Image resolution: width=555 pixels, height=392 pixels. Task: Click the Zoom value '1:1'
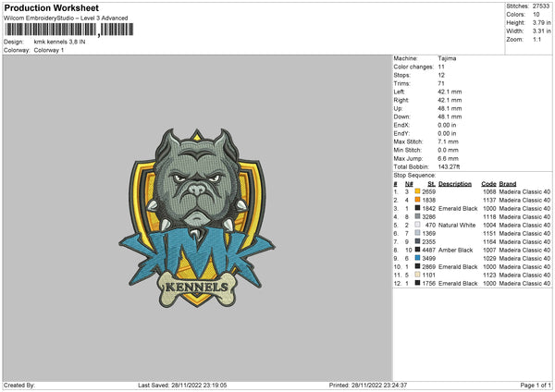[x=536, y=40]
